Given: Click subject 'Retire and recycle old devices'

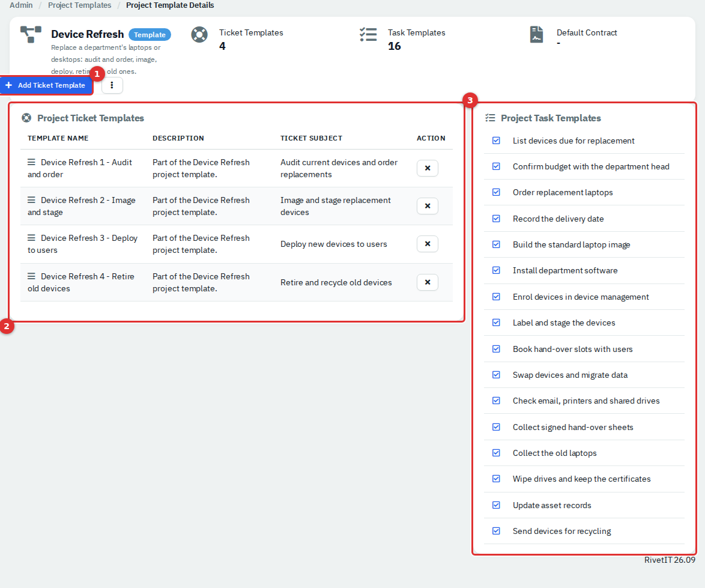Looking at the screenshot, I should [x=336, y=282].
